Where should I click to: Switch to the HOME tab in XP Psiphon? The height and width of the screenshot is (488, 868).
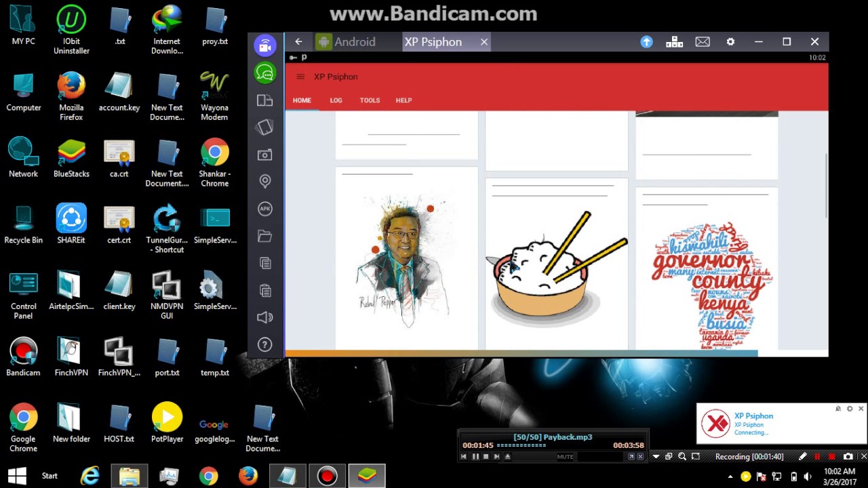[302, 100]
